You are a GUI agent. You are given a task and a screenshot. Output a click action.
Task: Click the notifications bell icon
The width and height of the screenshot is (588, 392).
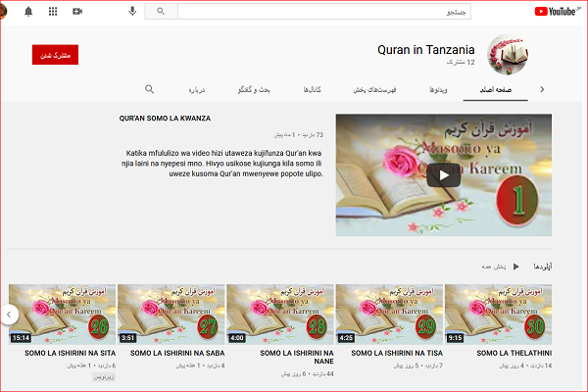coord(28,11)
